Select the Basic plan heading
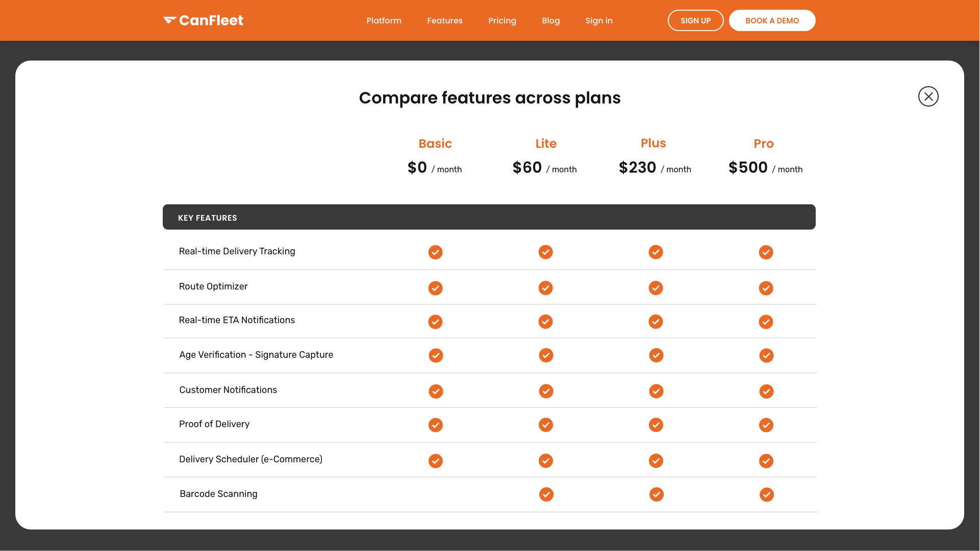 pos(435,144)
